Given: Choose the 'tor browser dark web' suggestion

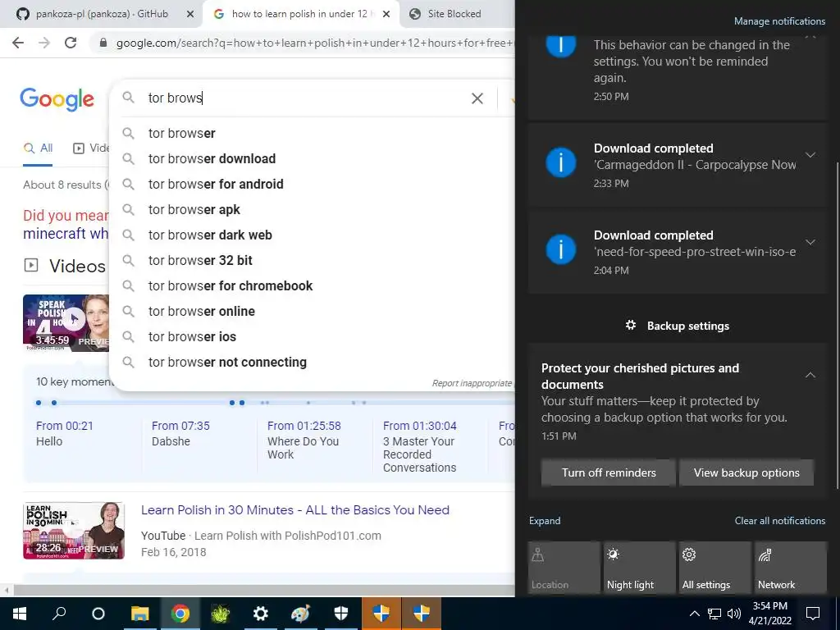Looking at the screenshot, I should [311, 235].
